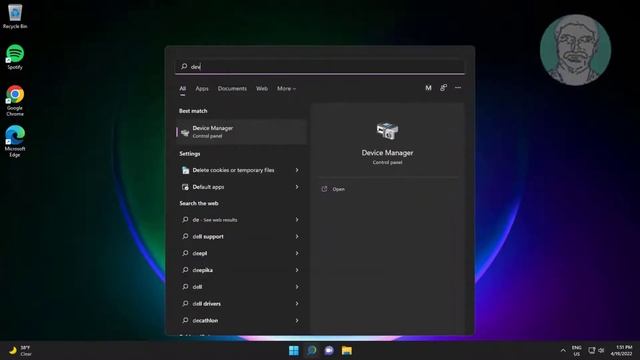Open the Recycle Bin desktop icon
Image resolution: width=640 pixels, height=360 pixels.
click(15, 16)
